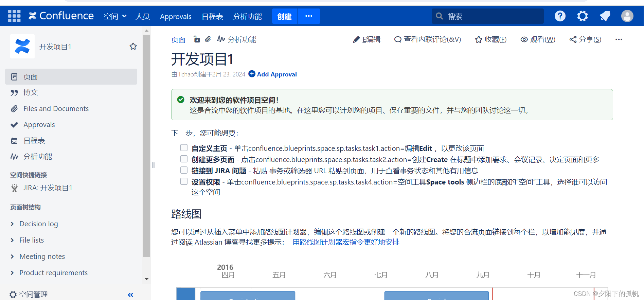Open the 用路线图计划器宏指令更好地安排 link

point(346,242)
